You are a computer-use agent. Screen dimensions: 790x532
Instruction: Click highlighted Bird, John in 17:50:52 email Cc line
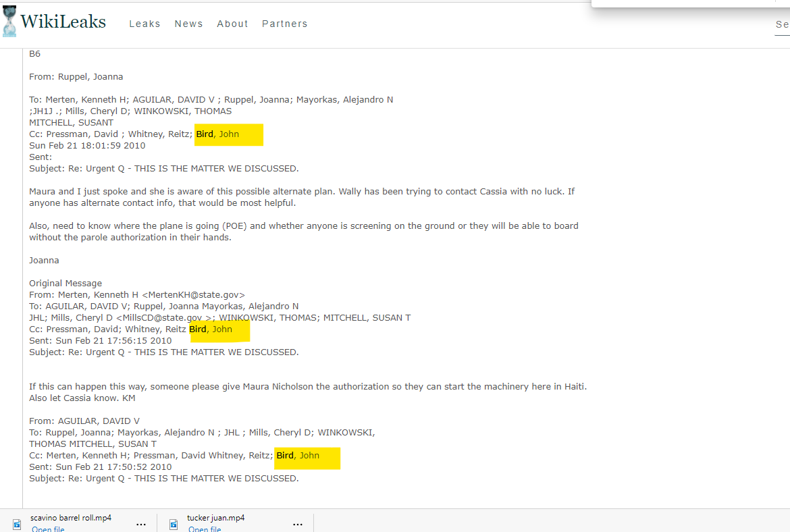click(x=298, y=456)
